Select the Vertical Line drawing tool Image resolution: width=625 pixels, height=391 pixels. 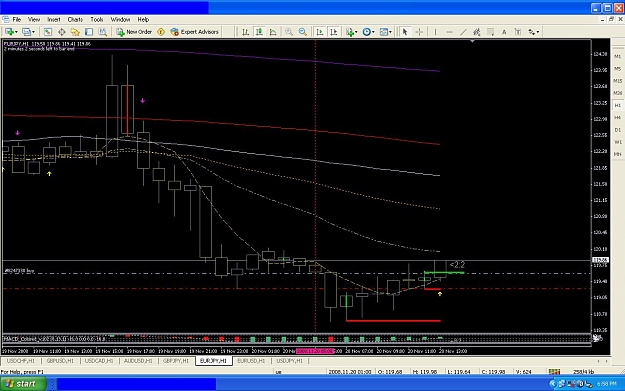pos(435,32)
